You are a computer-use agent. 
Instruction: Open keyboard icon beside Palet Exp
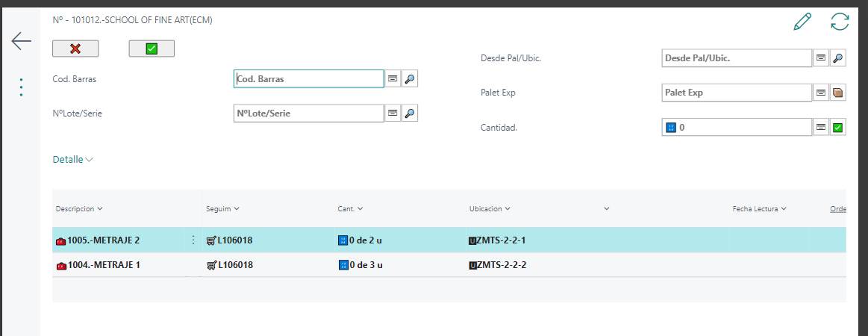pos(821,93)
